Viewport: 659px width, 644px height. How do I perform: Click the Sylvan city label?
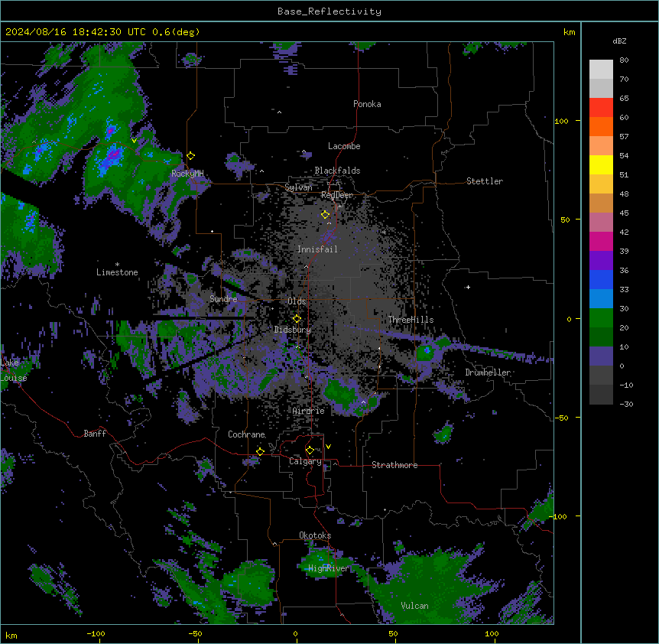click(298, 187)
